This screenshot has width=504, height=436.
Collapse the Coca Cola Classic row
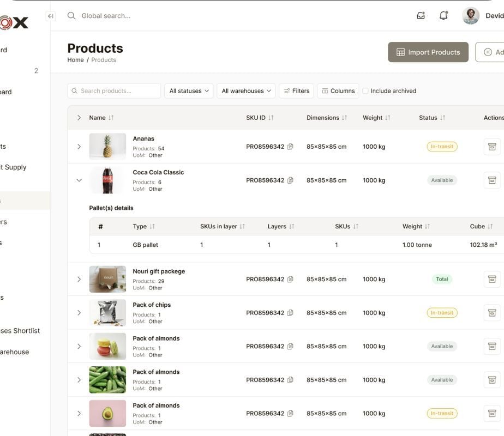[x=79, y=180]
